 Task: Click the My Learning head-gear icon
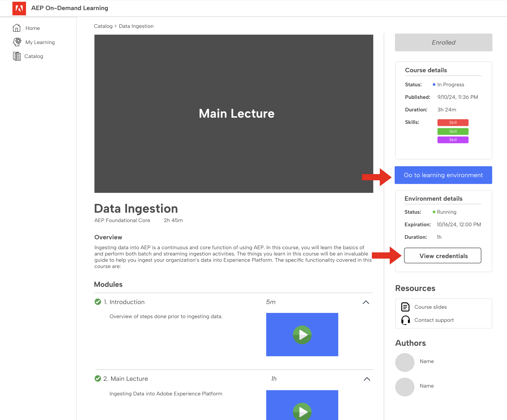coord(17,42)
